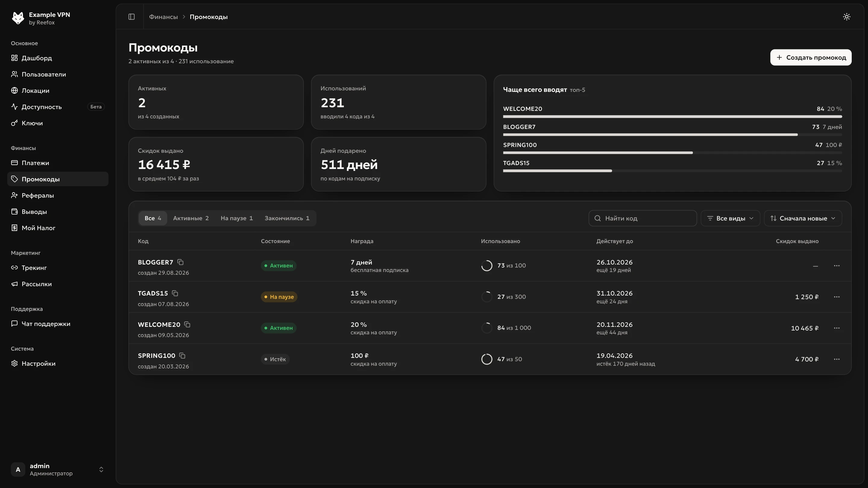
Task: Open actions menu for the SPRING100 row
Action: 837,359
